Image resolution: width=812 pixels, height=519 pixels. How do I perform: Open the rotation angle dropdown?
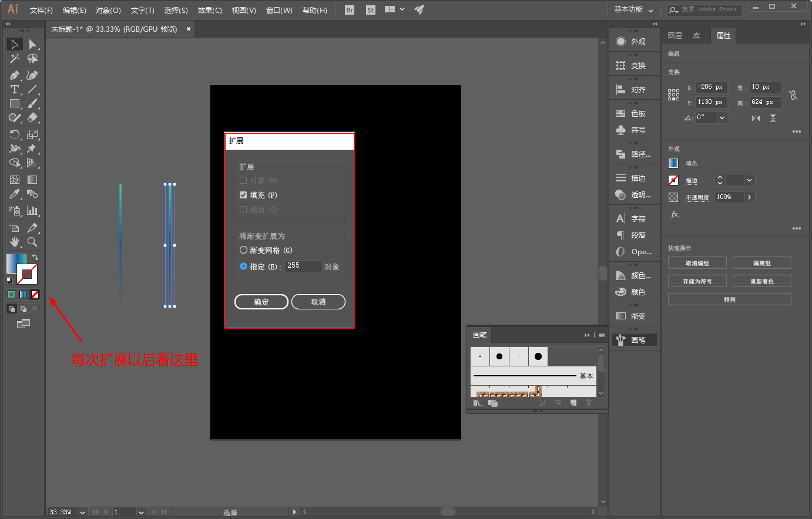[722, 117]
